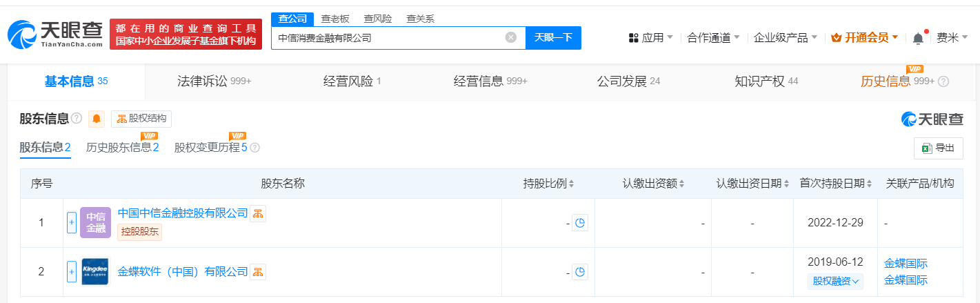Select the 股东信息 2 sub-tab
Viewport: 980px width, 303px height.
tap(45, 147)
